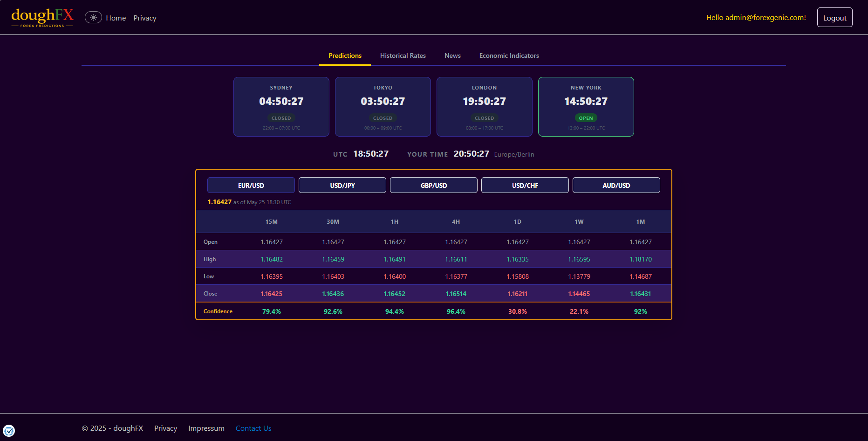
Task: Open the News tab
Action: (x=452, y=55)
